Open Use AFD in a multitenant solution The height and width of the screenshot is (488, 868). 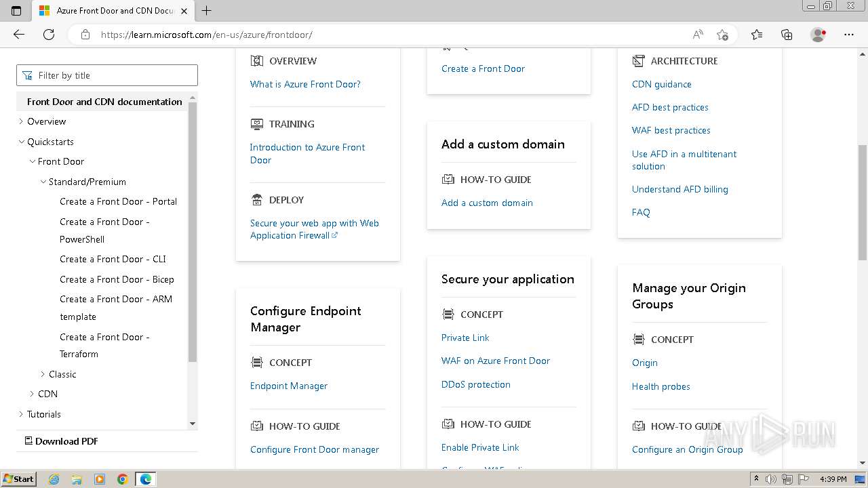pyautogui.click(x=684, y=160)
